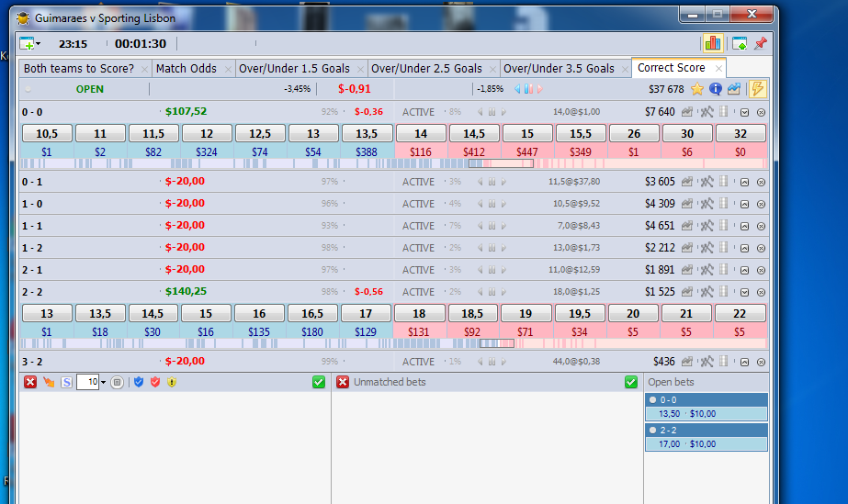Image resolution: width=848 pixels, height=504 pixels.
Task: Collapse the 2 - 2 selection row
Action: click(745, 292)
